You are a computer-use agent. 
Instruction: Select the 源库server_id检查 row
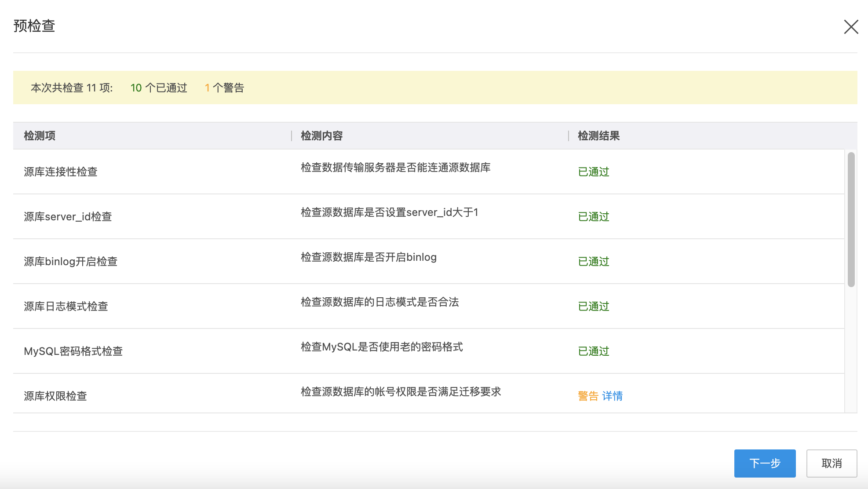pyautogui.click(x=68, y=217)
